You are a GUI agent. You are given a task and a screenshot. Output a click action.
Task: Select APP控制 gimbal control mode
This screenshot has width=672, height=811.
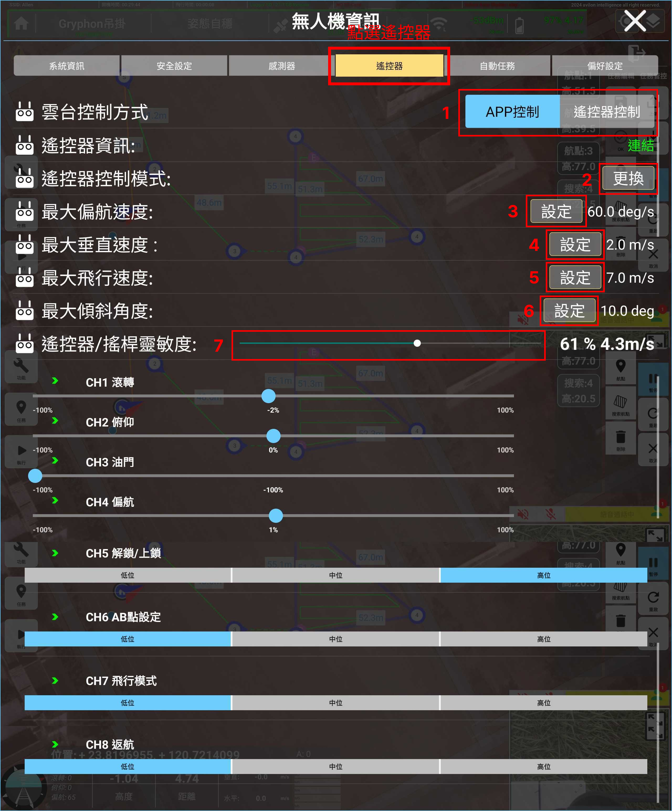pos(512,112)
